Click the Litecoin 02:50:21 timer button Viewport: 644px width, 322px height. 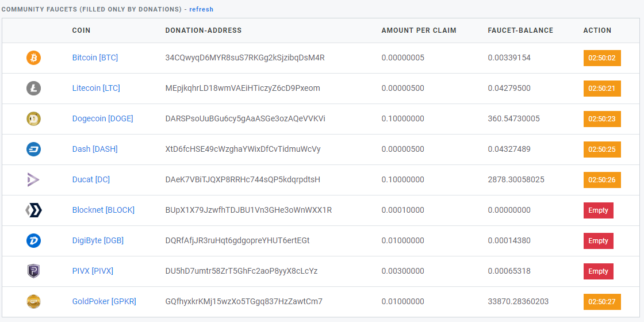(x=602, y=89)
